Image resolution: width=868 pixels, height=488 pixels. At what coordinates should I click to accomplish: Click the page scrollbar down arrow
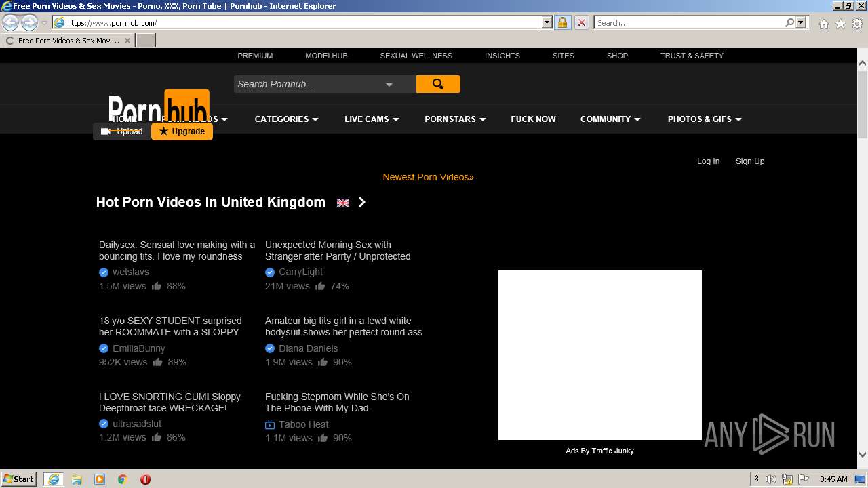point(863,455)
